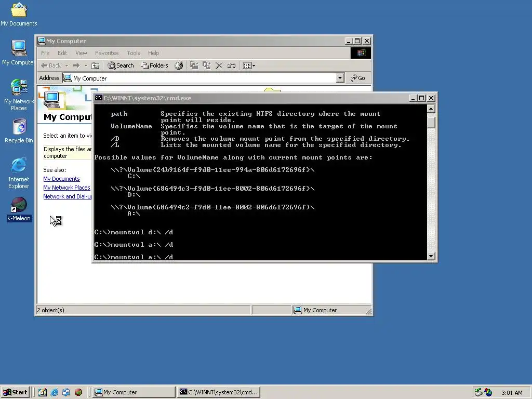Click the cmd.exe title bar icon
This screenshot has width=532, height=399.
98,98
